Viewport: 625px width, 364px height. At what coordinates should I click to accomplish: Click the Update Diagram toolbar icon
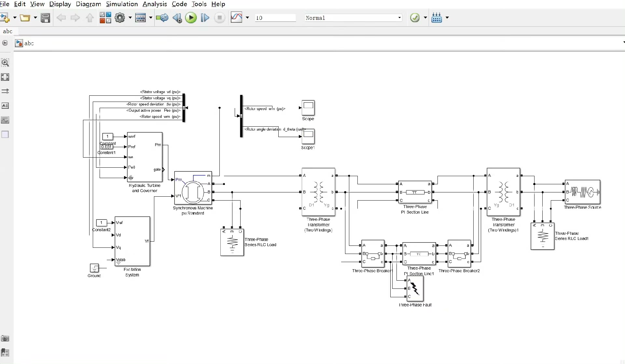[x=162, y=18]
